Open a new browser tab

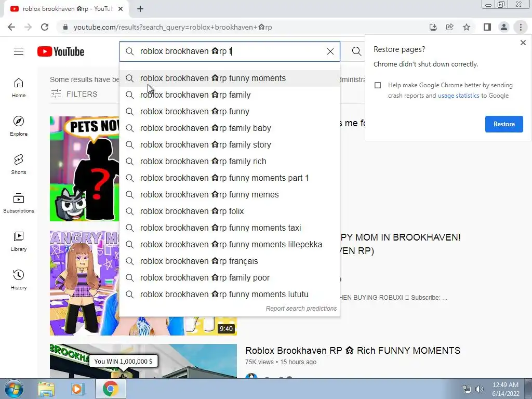140,9
